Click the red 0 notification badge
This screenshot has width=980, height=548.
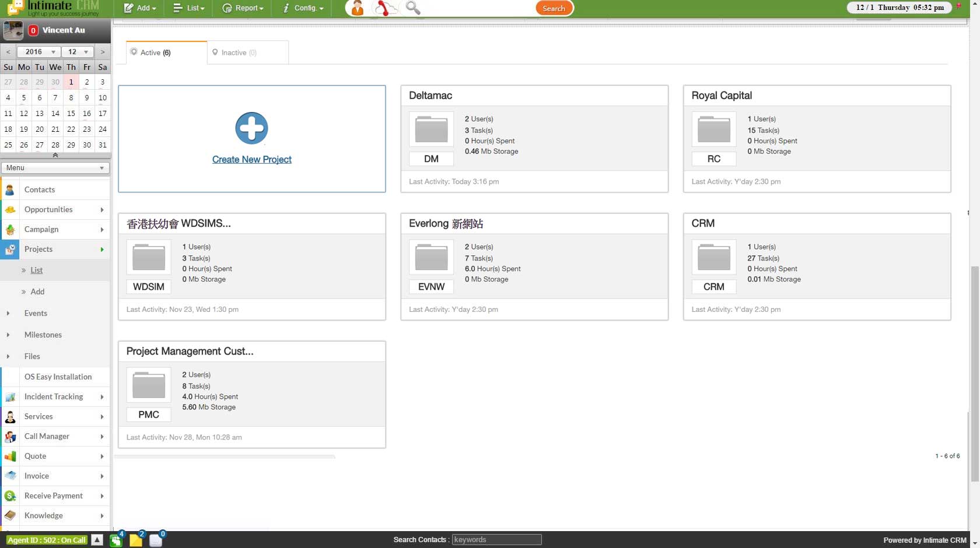click(33, 30)
